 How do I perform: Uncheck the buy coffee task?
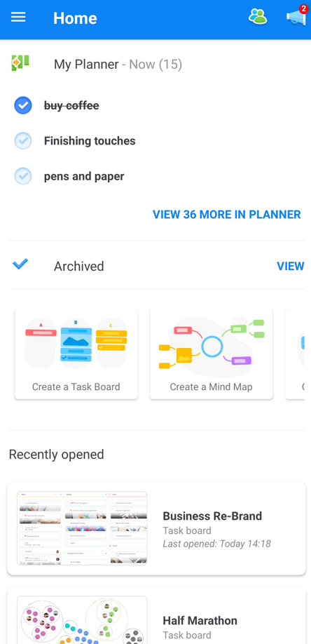pos(23,105)
